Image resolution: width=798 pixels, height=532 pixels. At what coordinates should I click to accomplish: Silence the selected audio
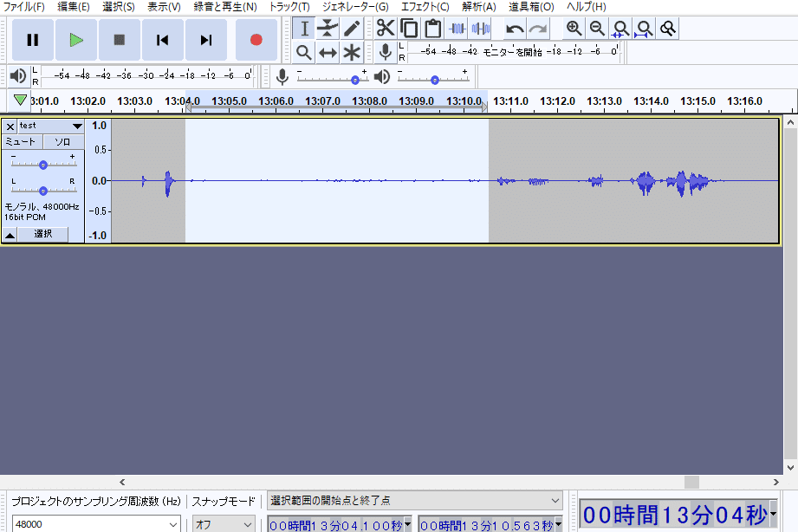pos(480,29)
